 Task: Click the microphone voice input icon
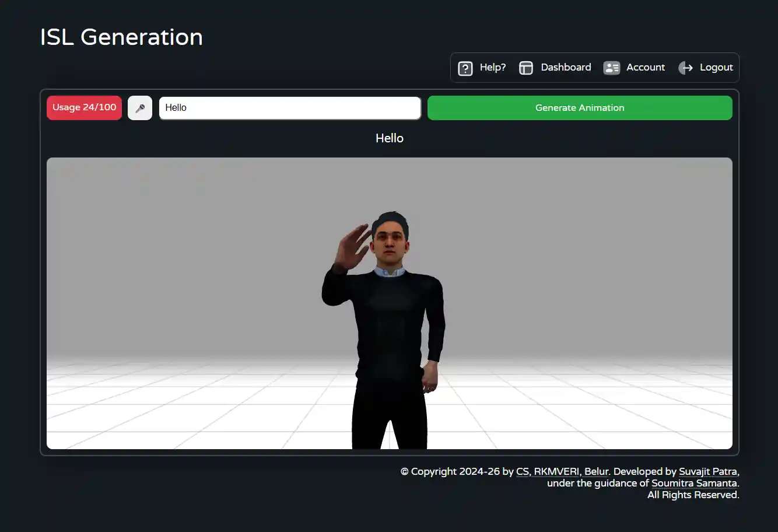[x=140, y=108]
